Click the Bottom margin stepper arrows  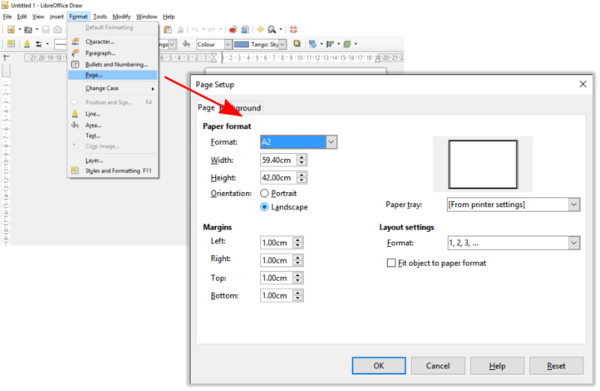point(298,295)
